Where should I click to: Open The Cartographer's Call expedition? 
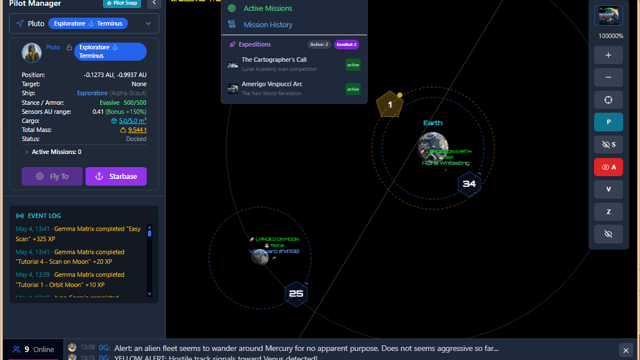294,64
